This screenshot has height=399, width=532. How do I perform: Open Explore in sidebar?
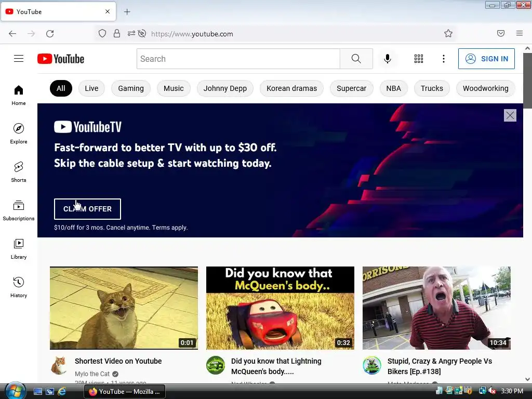point(19,134)
